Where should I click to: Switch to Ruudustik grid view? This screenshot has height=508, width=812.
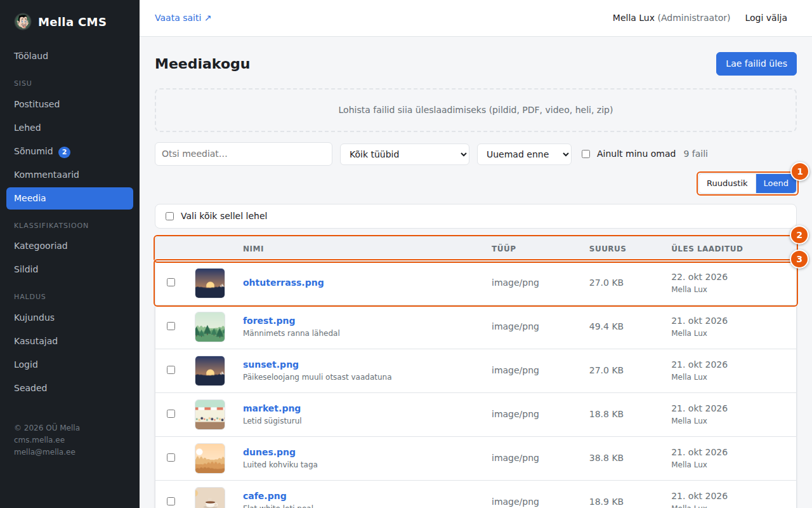point(727,184)
